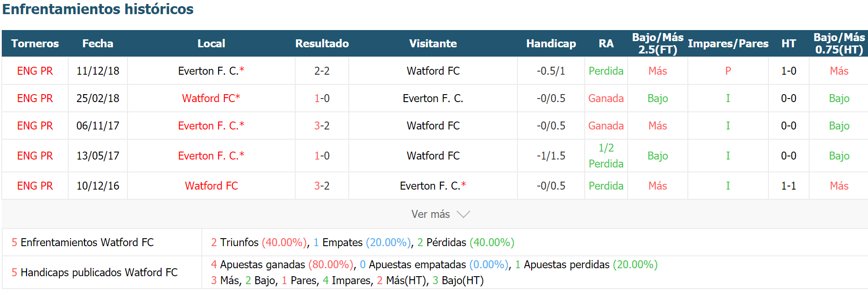Click the Ver más text link

430,214
